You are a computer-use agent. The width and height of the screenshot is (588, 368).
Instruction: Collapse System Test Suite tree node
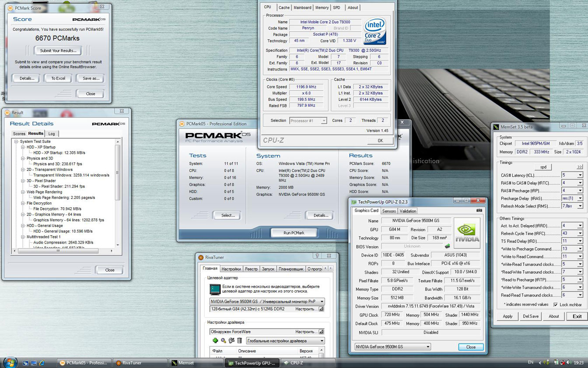(x=16, y=142)
